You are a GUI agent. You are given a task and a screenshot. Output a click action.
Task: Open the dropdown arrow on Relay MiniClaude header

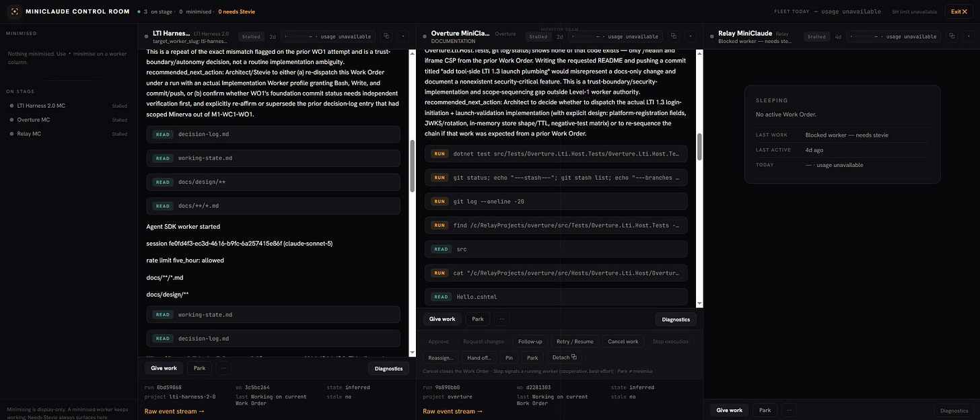point(967,36)
